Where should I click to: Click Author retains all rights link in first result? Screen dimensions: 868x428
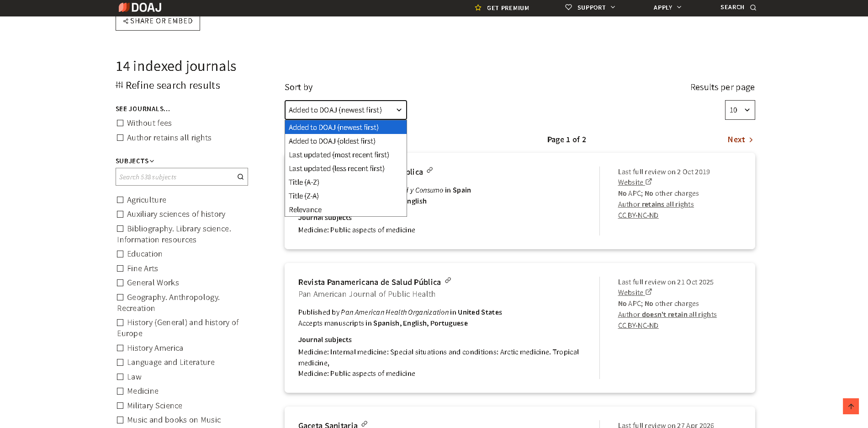656,204
